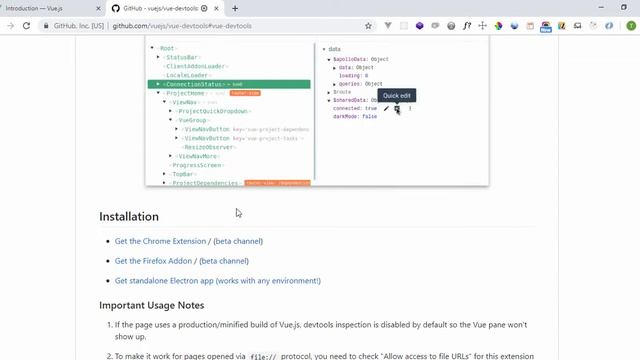Screen dimensions: 640x360
Task: Open the yellow pencil extension icon
Action: click(x=562, y=26)
